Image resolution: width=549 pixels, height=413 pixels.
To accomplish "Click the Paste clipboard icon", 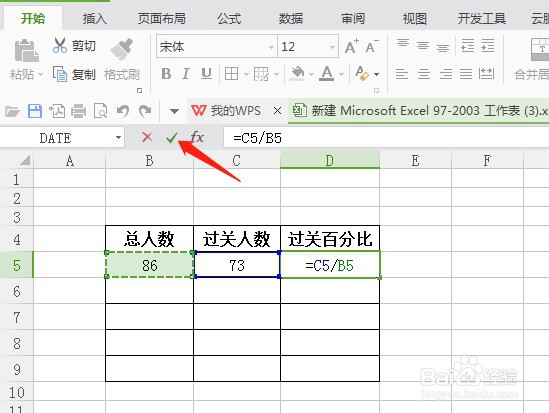I will click(26, 51).
